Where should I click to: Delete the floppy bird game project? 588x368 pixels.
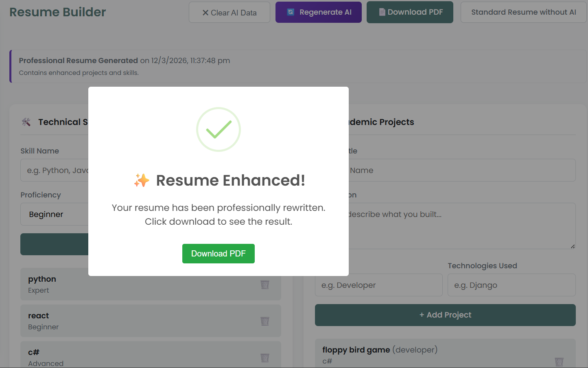[x=559, y=361]
